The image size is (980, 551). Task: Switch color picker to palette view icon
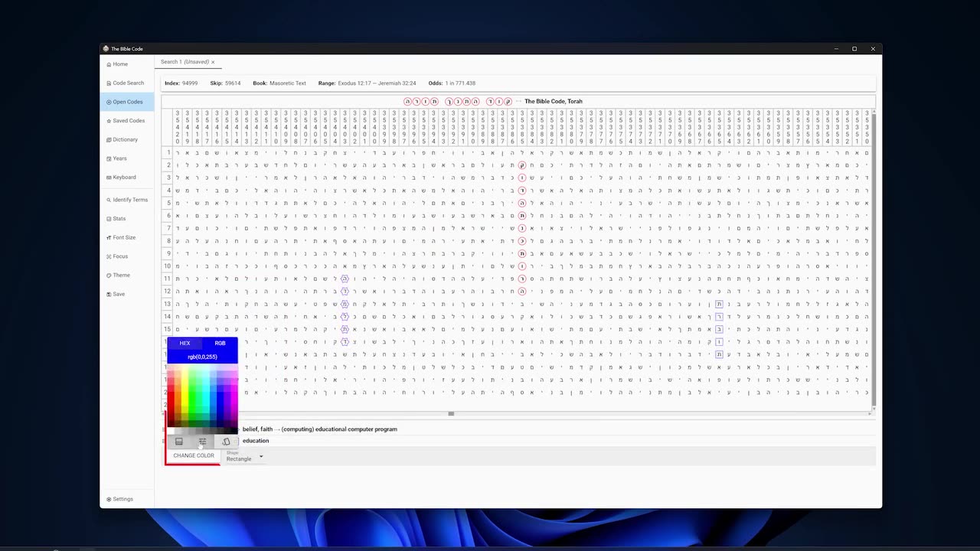179,442
